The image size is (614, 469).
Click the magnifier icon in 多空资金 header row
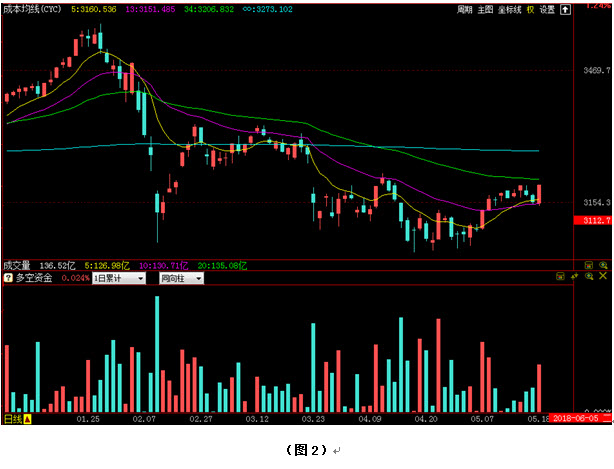pos(588,277)
